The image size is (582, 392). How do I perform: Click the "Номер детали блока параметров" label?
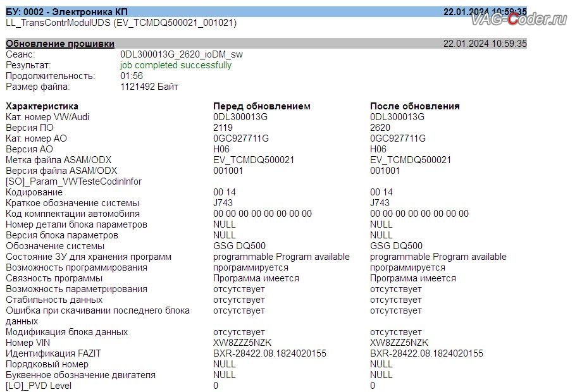coord(76,224)
